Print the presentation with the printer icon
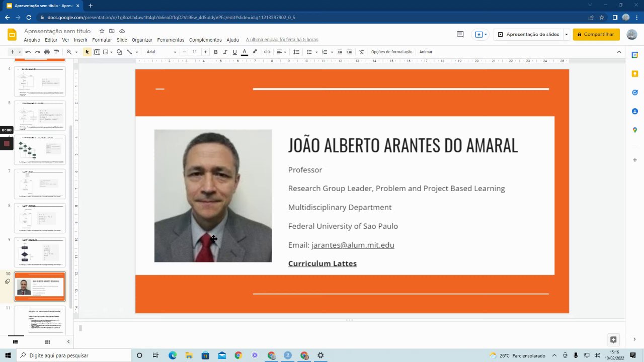The height and width of the screenshot is (362, 644). coord(47,52)
